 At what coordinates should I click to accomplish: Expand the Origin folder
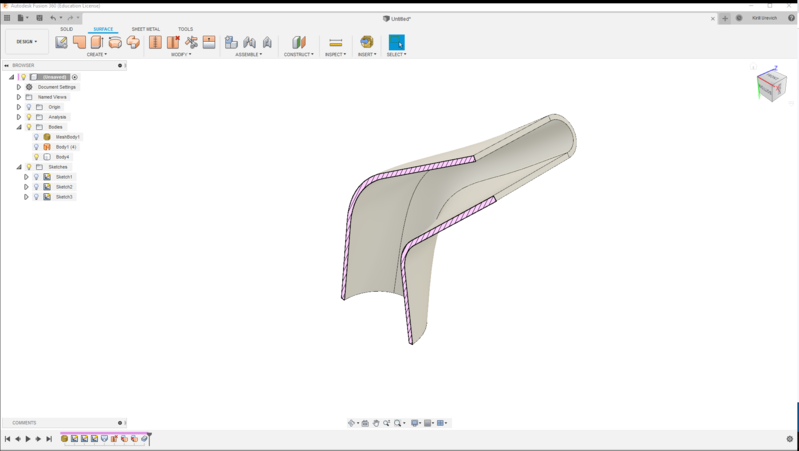point(19,107)
